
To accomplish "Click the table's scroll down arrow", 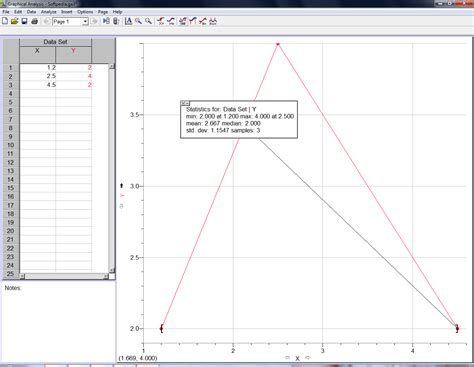I will pyautogui.click(x=112, y=270).
